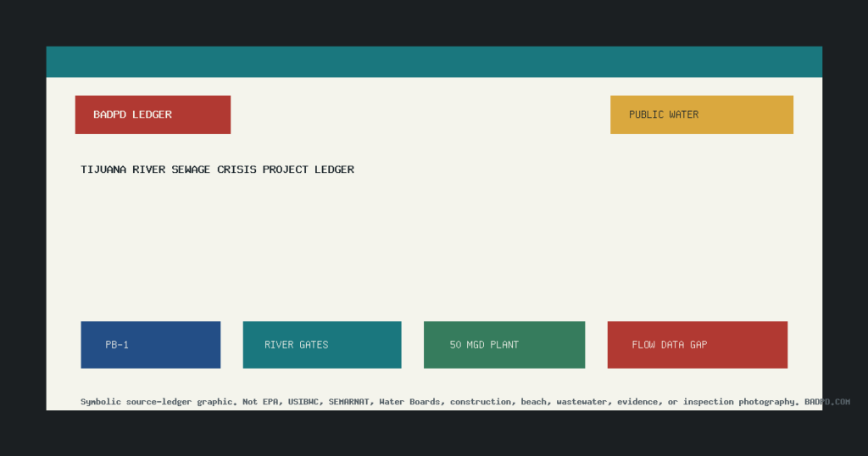The height and width of the screenshot is (456, 868).
Task: Click the Tijuana River Sewage Crisis heading
Action: [x=218, y=170]
